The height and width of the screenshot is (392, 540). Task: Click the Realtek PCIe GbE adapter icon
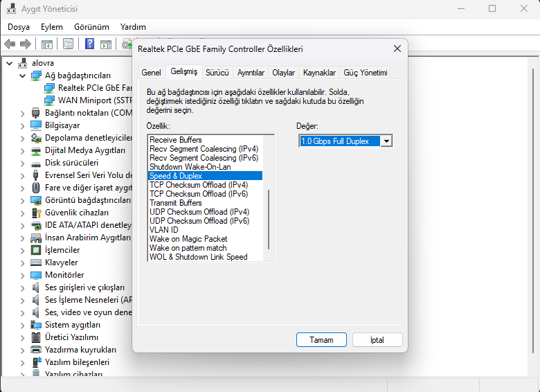49,88
